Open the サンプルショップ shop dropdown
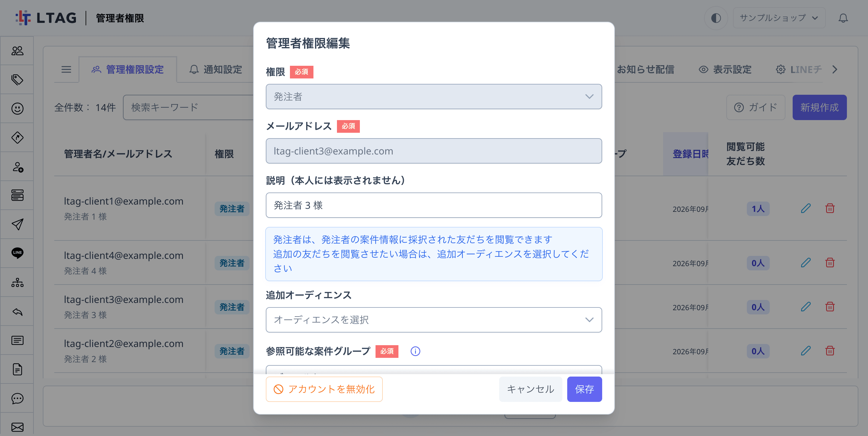 pos(779,18)
